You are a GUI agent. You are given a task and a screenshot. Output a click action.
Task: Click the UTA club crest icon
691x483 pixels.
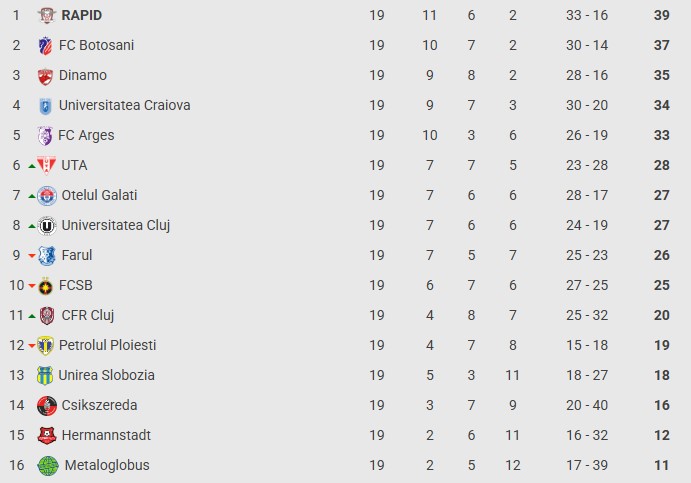46,166
